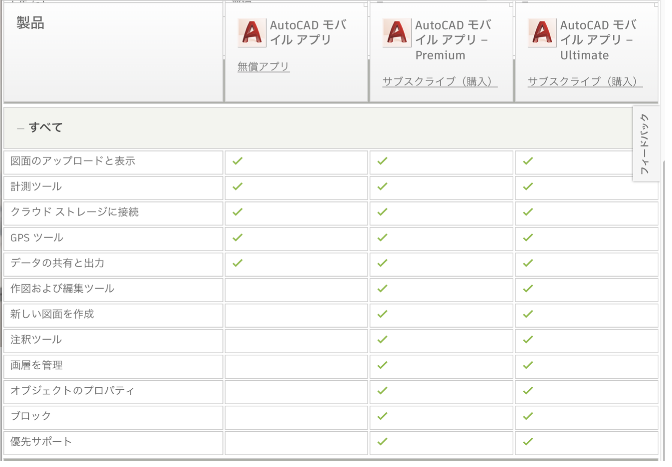Open the サブスクライブ（購入）link under Premium
The image size is (672, 467).
click(440, 81)
